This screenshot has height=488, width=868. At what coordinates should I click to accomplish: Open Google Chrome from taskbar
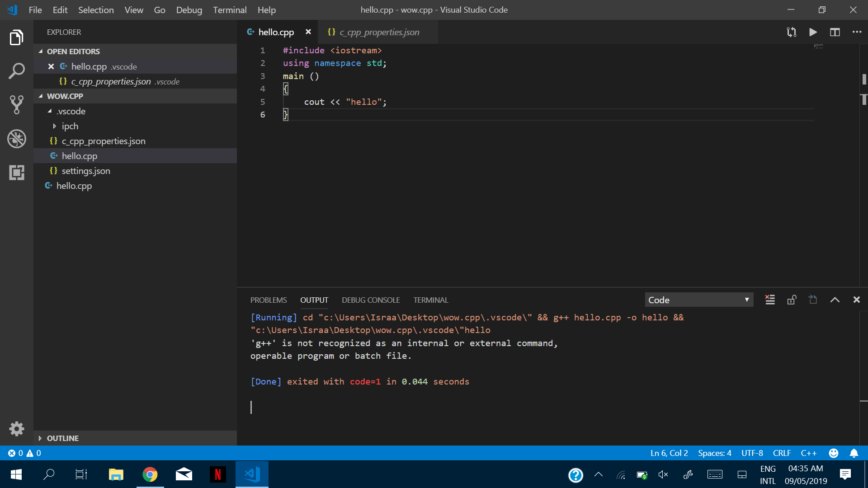(x=150, y=474)
